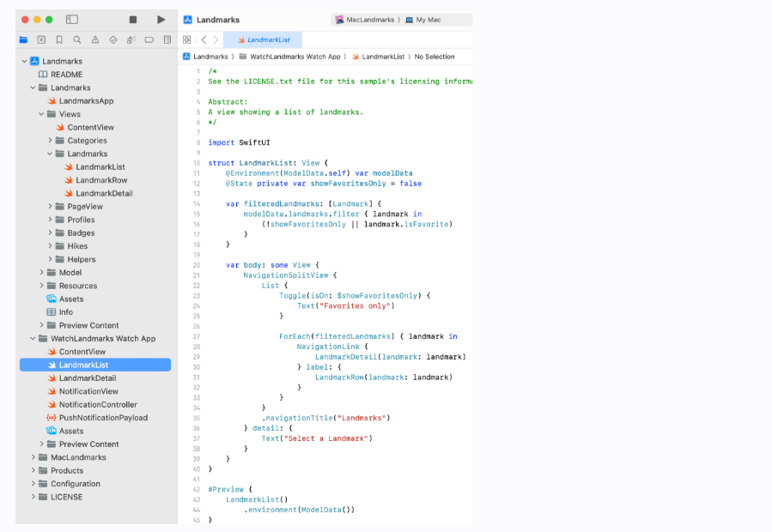Viewport: 772px width, 532px height.
Task: Open LandmarkList inside the Views Landmarks folder
Action: click(x=94, y=166)
